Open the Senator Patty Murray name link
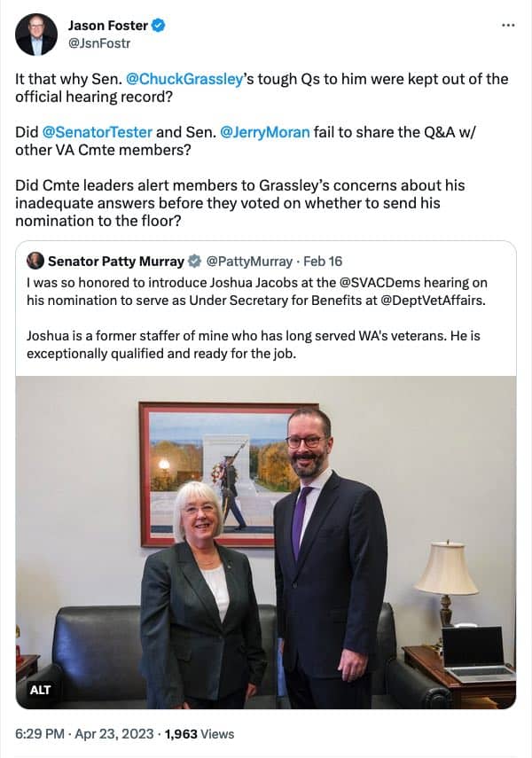The image size is (532, 758). pyautogui.click(x=115, y=262)
